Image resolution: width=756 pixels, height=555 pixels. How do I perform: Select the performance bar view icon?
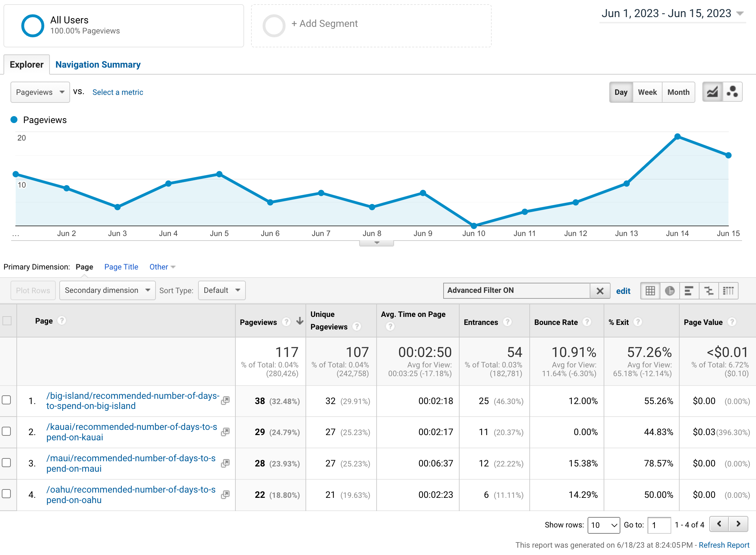point(689,291)
